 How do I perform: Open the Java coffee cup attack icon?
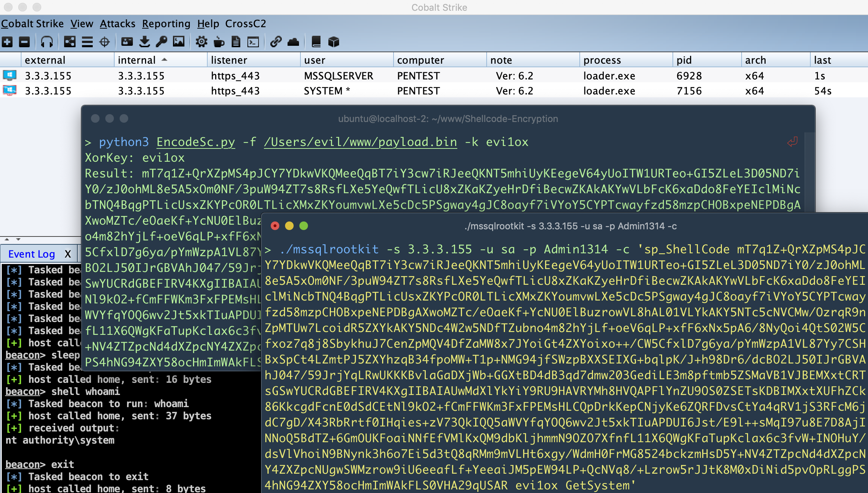coord(219,42)
